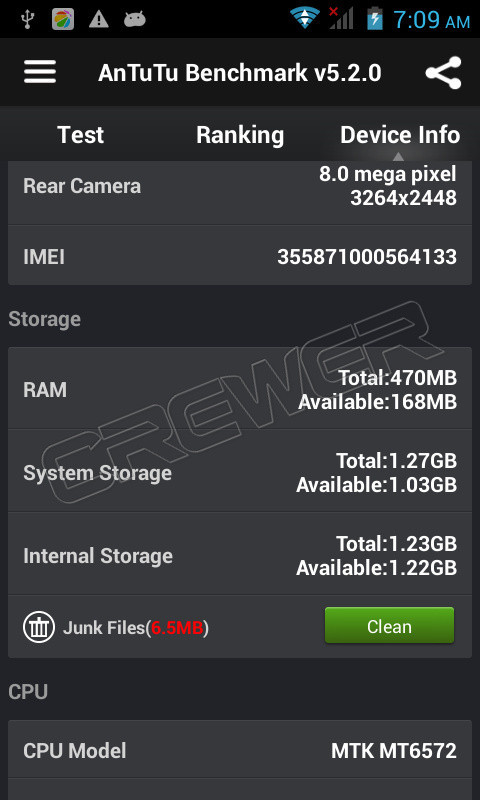
Task: Tap the Android debug notification icon
Action: coord(135,19)
